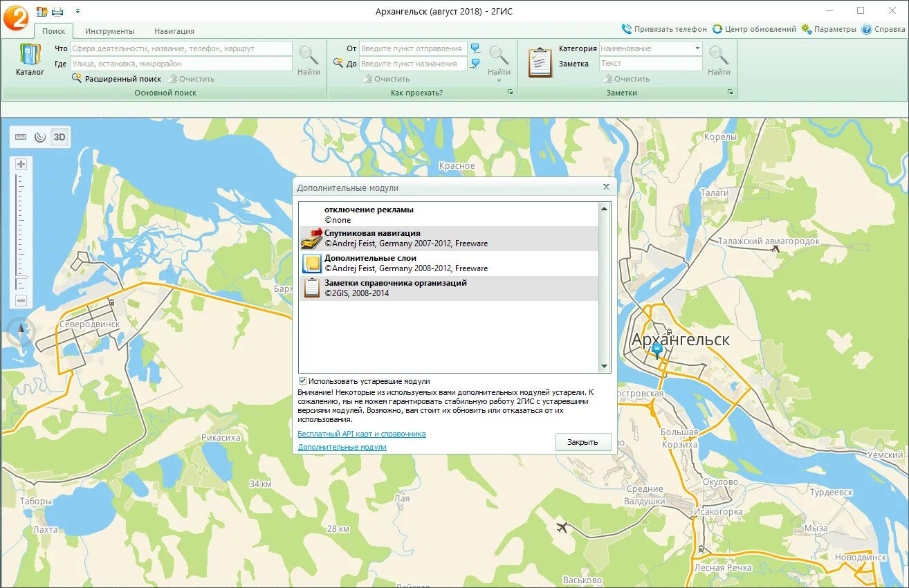Select отключение рекламы module row
Image resolution: width=909 pixels, height=588 pixels.
coord(448,214)
